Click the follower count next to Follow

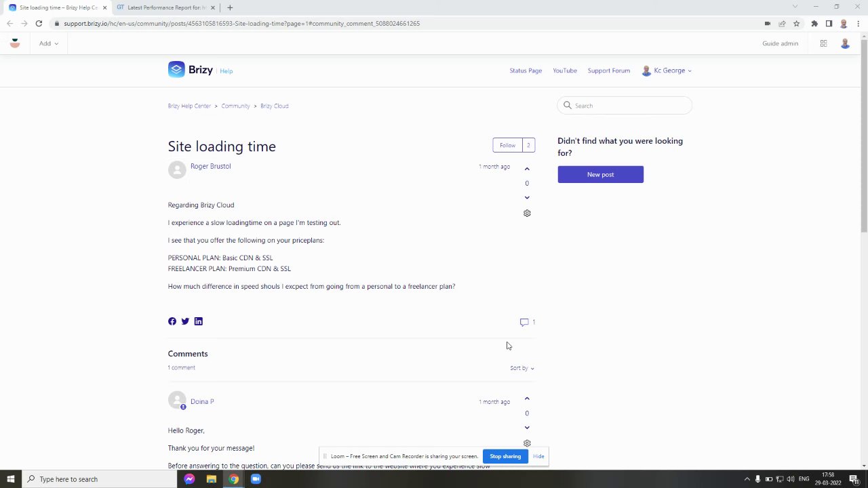528,145
